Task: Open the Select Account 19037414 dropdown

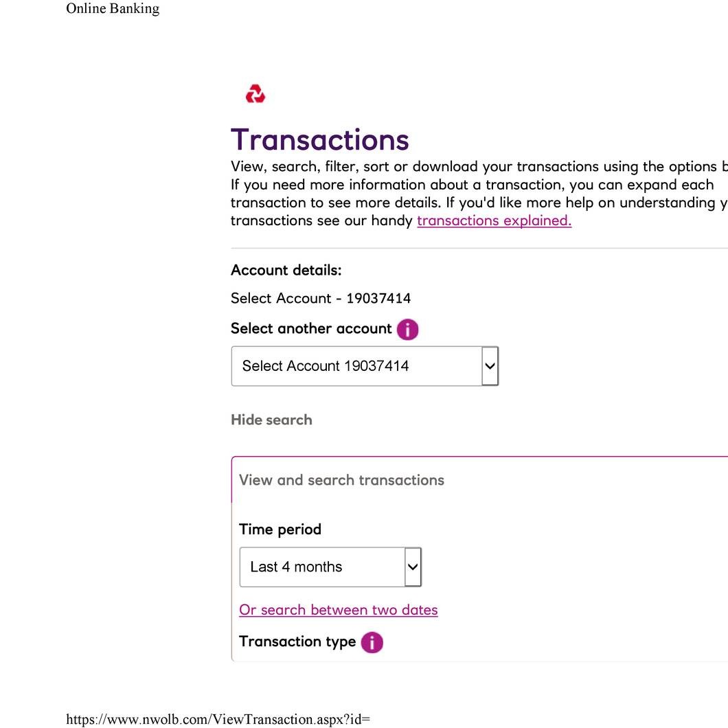Action: pos(357,365)
